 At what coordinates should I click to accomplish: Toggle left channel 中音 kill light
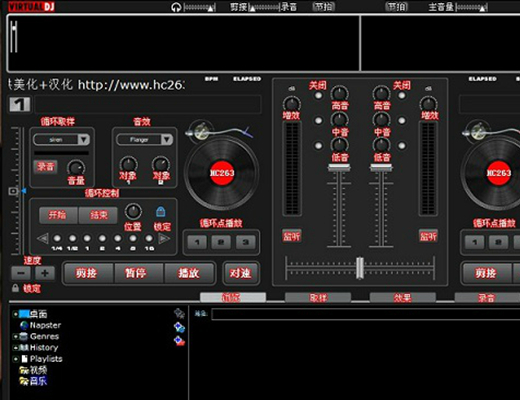(319, 120)
